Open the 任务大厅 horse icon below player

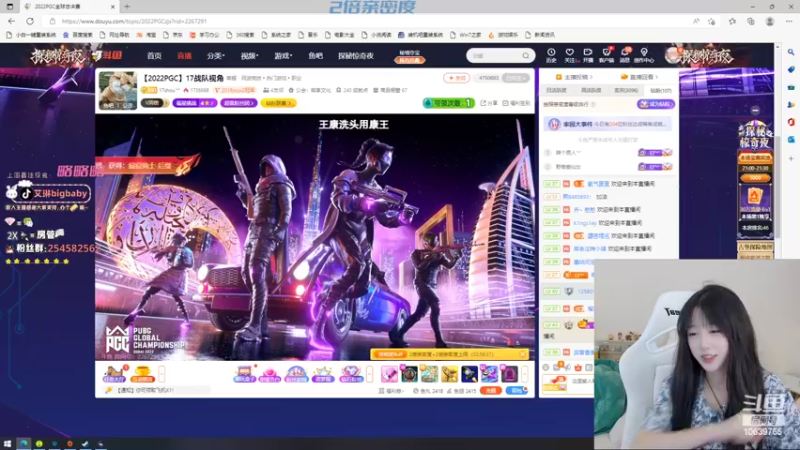[114, 374]
